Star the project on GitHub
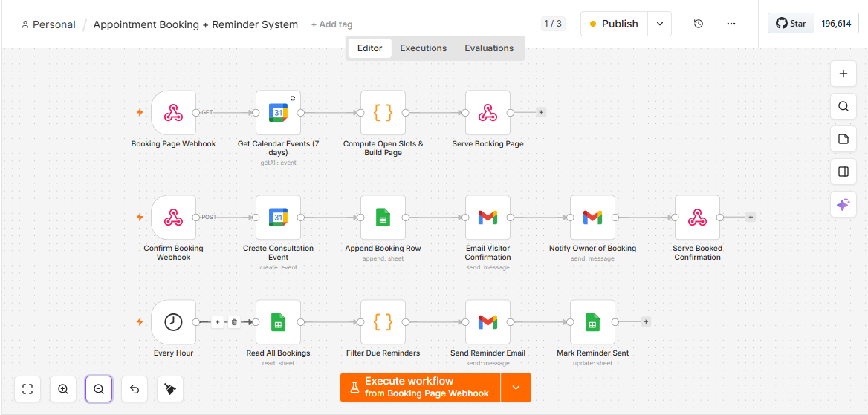Viewport: 868px width, 415px height. pos(791,24)
